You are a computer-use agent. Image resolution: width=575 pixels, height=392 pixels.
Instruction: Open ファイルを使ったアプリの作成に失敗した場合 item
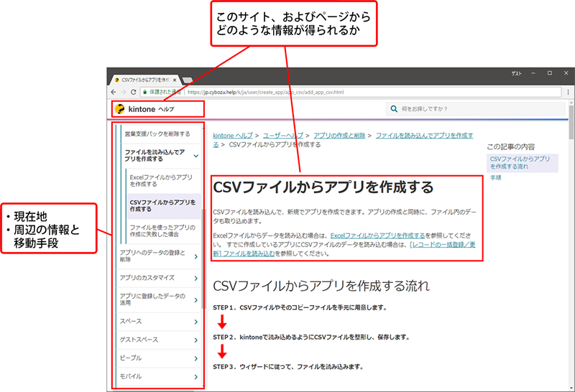click(x=162, y=230)
